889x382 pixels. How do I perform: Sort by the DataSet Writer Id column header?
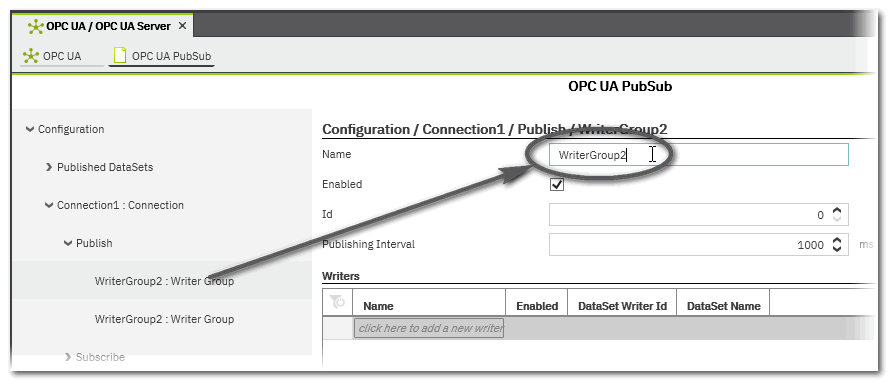622,306
